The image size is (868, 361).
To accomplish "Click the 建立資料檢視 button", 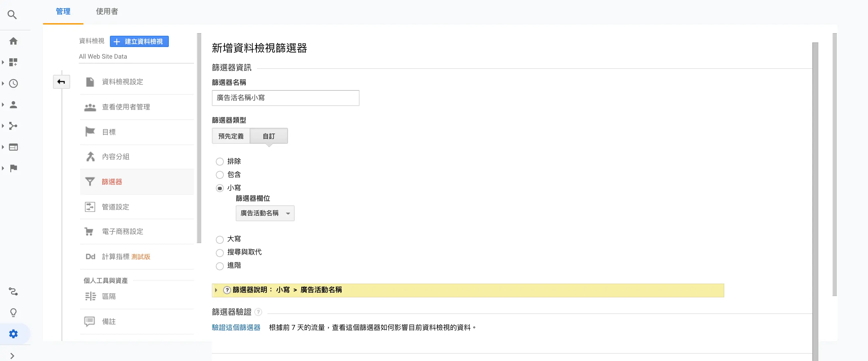I will pos(139,41).
